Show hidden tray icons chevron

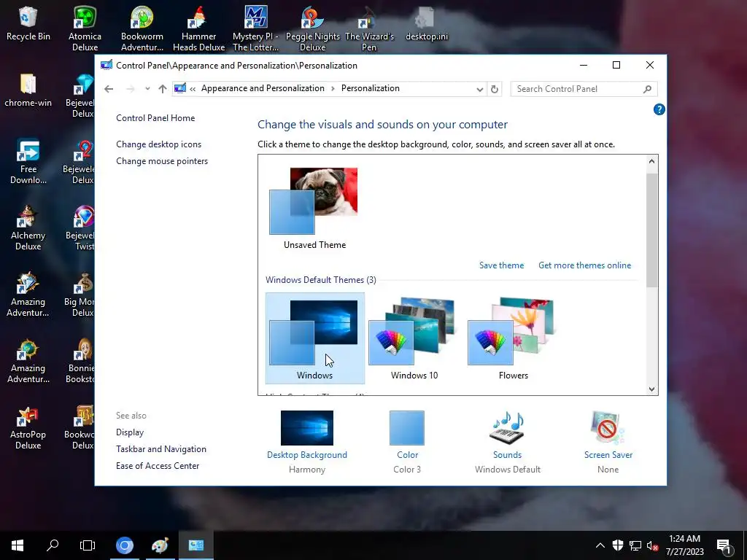point(600,545)
